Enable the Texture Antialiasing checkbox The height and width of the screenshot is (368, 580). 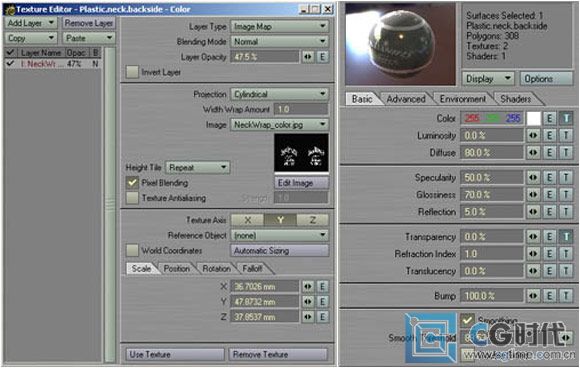point(132,198)
